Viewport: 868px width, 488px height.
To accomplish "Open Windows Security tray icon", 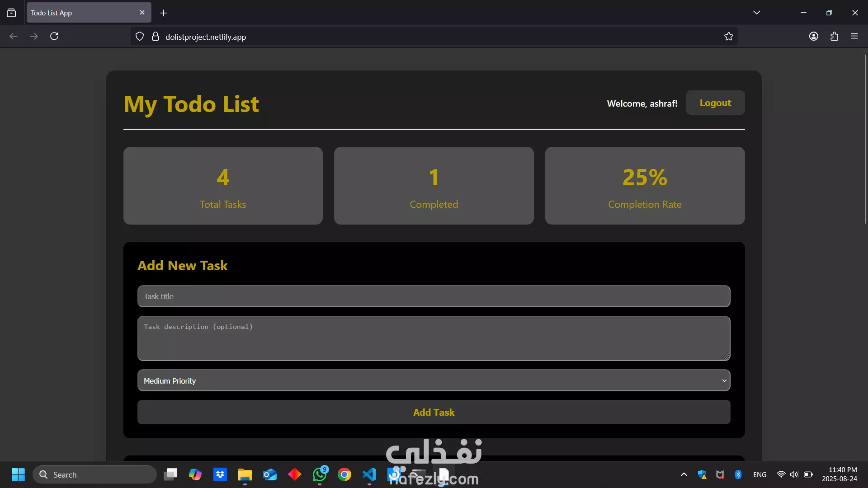I will tap(702, 474).
